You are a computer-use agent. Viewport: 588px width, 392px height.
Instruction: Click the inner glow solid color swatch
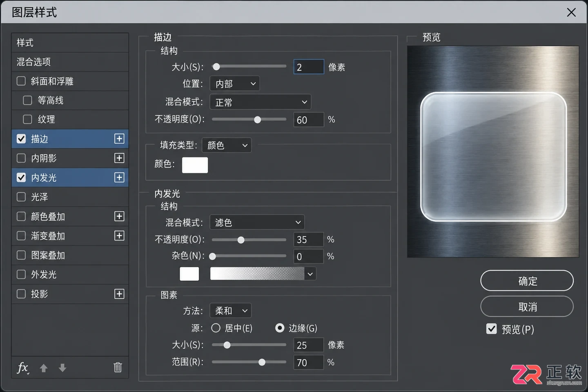[189, 274]
